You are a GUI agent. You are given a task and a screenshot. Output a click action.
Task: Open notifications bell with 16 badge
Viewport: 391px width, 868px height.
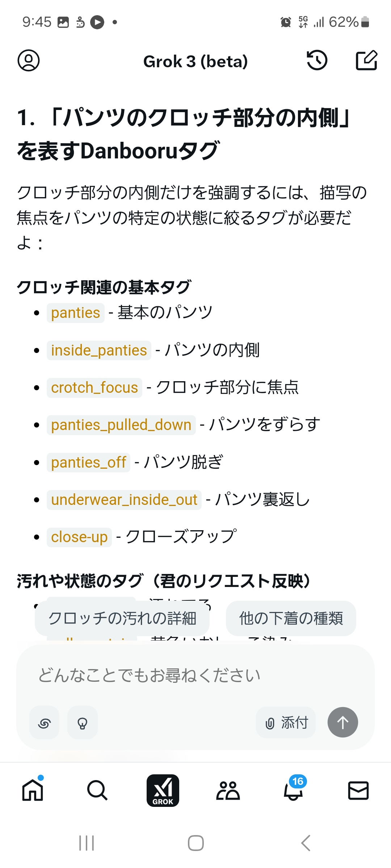tap(293, 790)
